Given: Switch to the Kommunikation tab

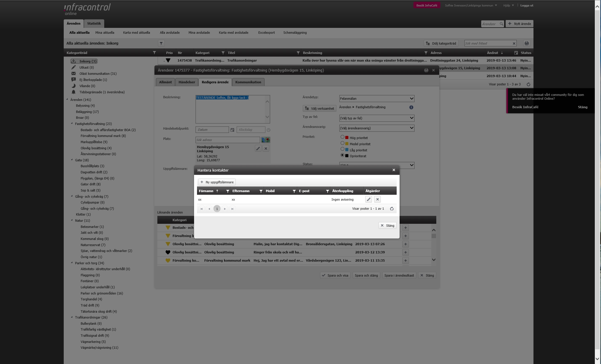Looking at the screenshot, I should [248, 82].
